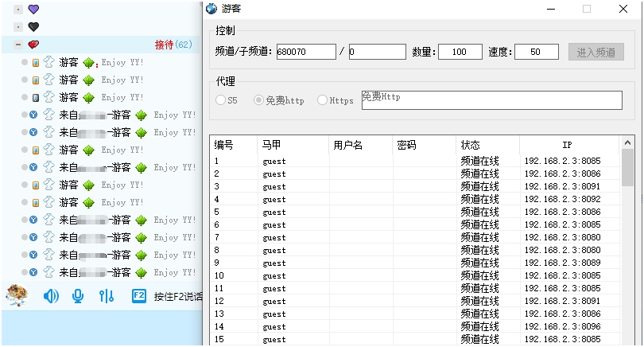Sort table by 状态 column header
This screenshot has height=347, width=644.
471,145
